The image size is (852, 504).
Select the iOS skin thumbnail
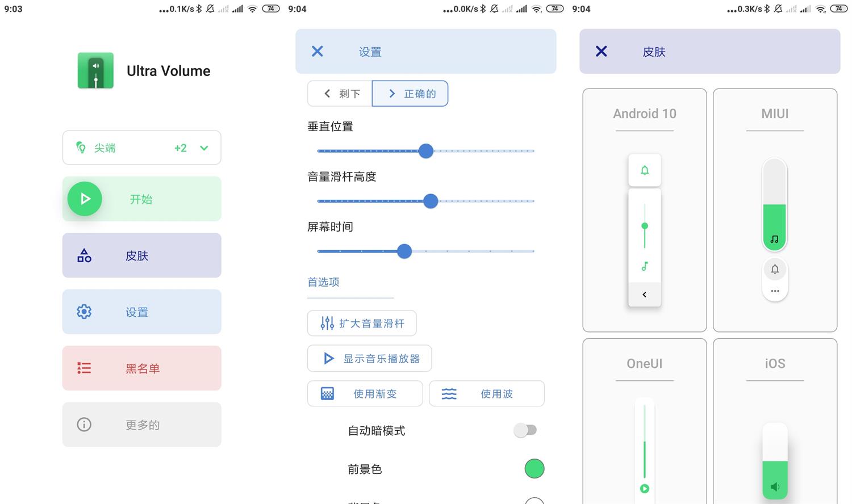(775, 420)
